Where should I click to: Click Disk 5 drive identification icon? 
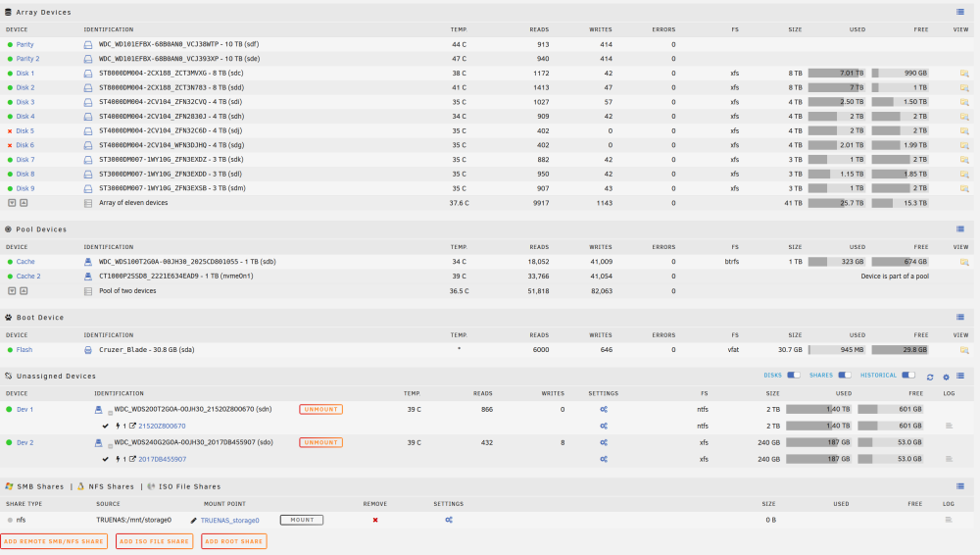coord(88,131)
